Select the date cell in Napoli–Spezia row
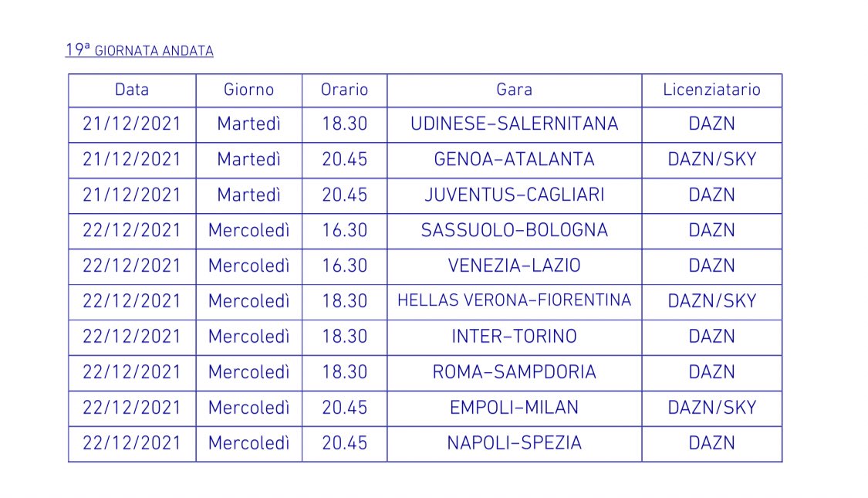 pos(132,443)
